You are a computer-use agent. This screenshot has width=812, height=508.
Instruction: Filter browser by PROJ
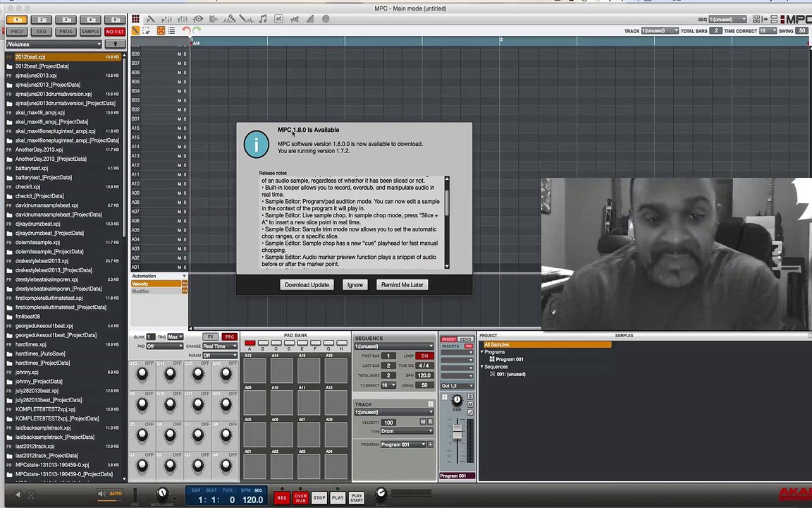tap(17, 32)
